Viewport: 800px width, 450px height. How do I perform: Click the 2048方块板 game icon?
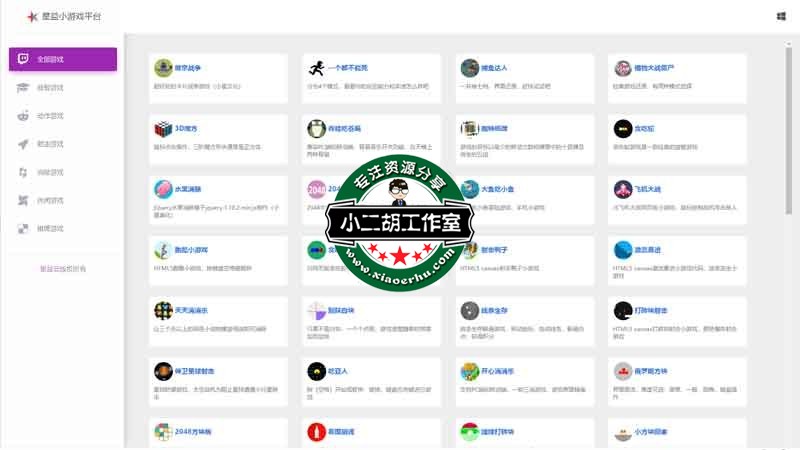coord(163,432)
